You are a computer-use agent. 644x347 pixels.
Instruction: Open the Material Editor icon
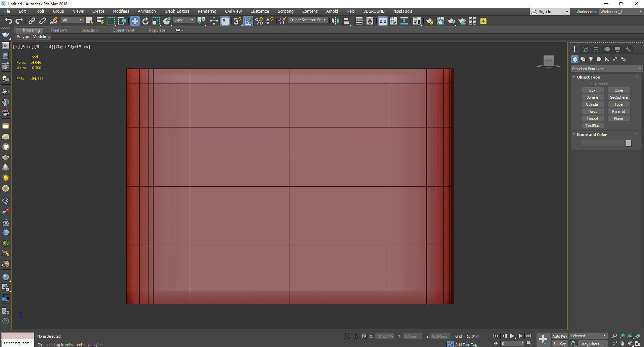coord(417,21)
